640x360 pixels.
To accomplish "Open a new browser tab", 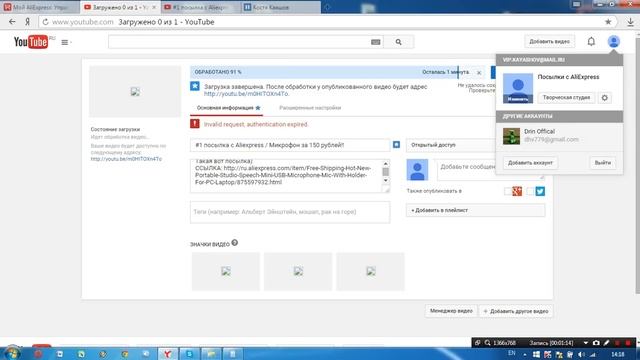I will [327, 7].
